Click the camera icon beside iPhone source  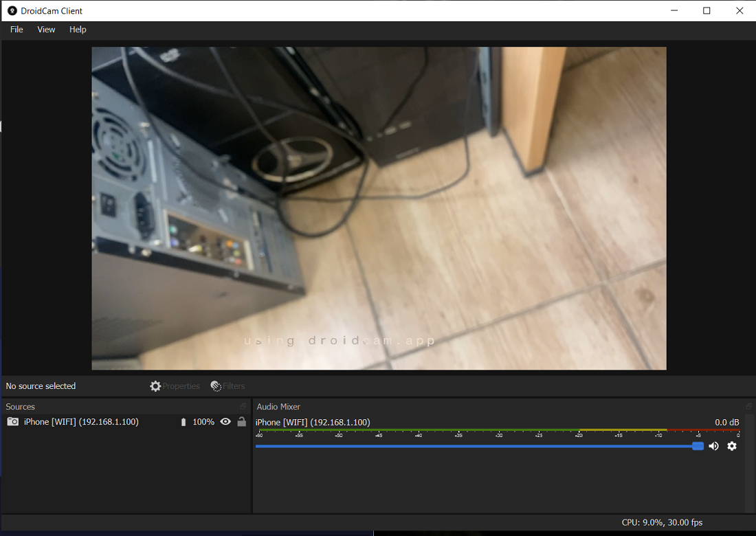(12, 421)
